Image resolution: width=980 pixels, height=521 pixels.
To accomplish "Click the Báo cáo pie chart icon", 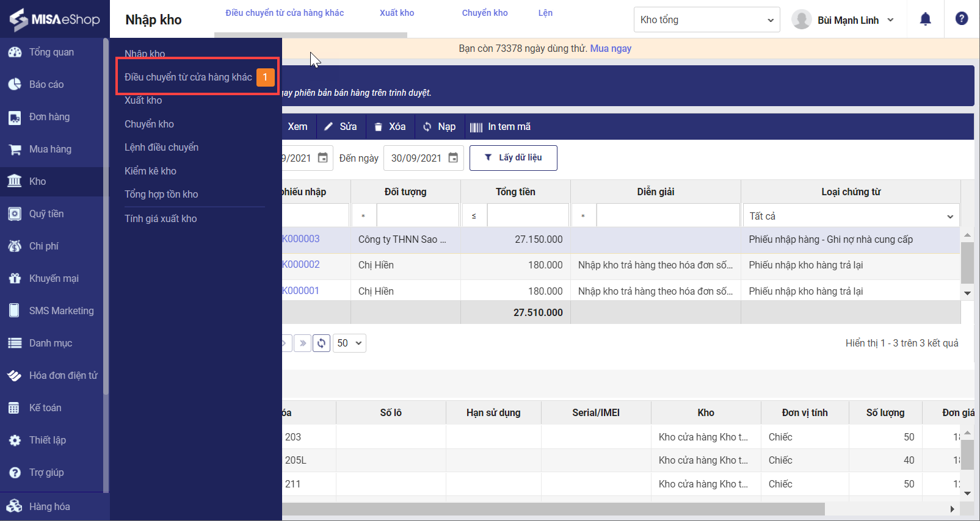I will click(x=15, y=85).
